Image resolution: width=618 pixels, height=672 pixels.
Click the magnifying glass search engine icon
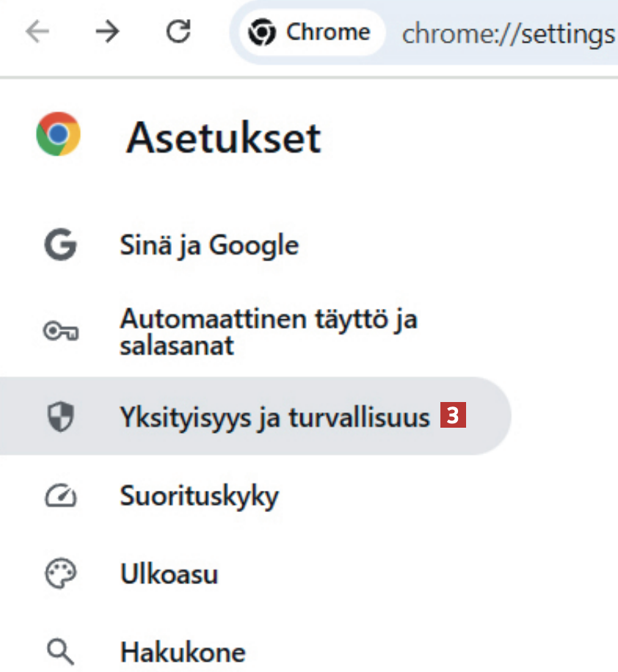tap(60, 651)
